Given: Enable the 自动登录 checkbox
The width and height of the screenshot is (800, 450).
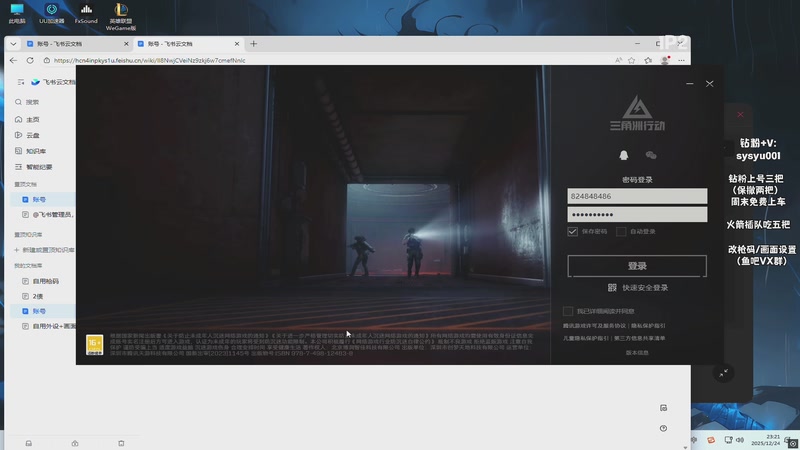Looking at the screenshot, I should [x=621, y=231].
